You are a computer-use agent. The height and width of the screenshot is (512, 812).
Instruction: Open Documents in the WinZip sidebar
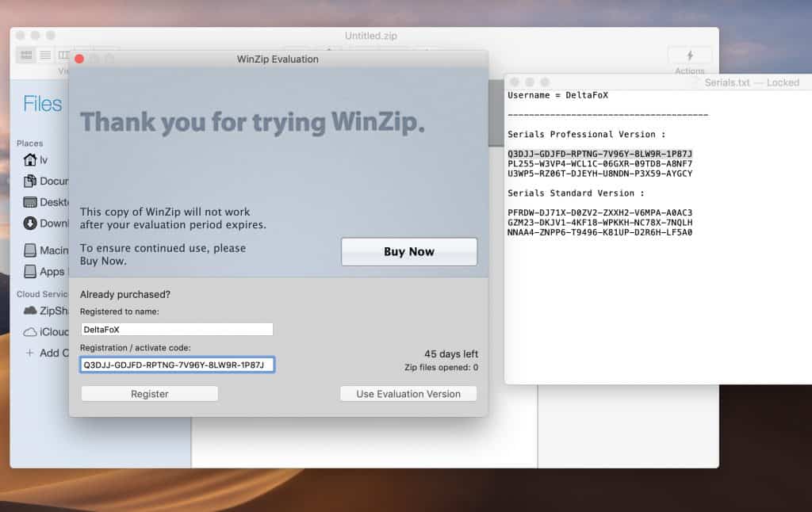point(46,181)
